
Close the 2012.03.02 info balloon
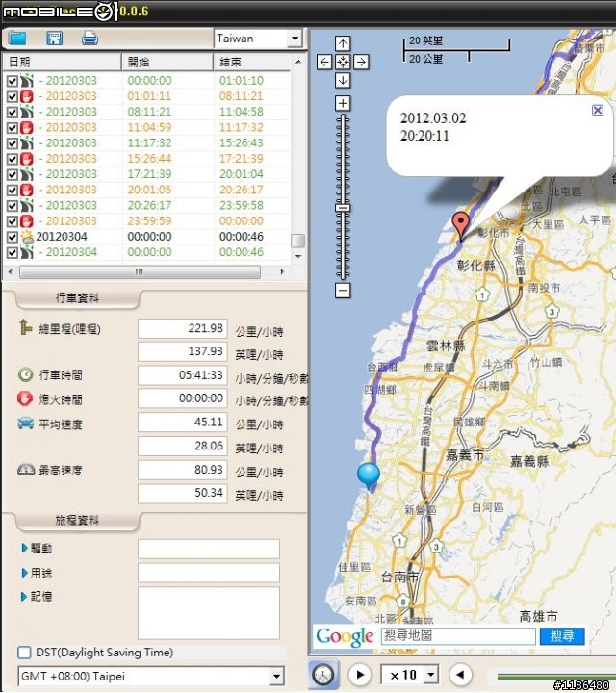(598, 110)
